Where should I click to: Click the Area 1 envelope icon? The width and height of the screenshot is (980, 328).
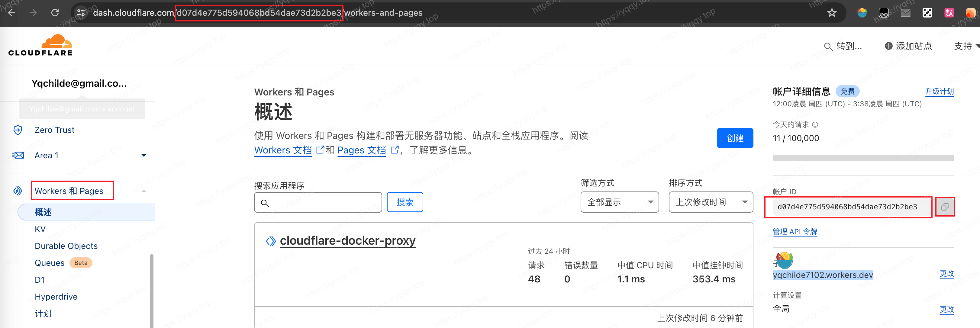pyautogui.click(x=18, y=155)
